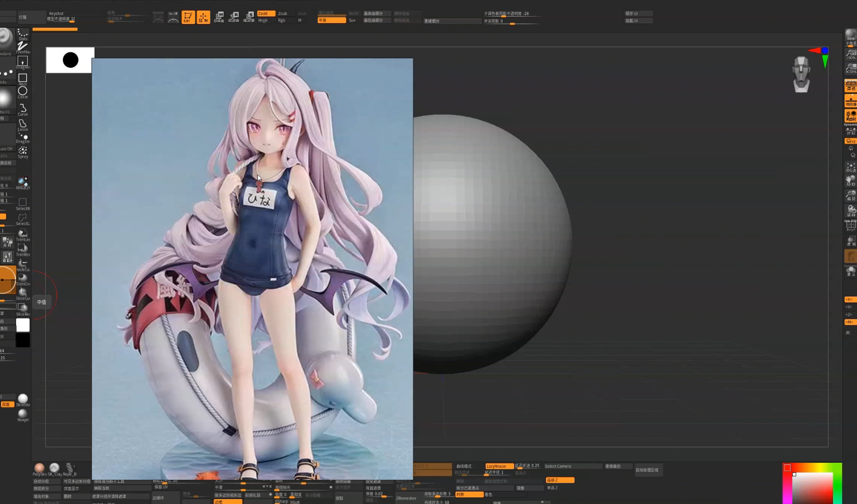
Task: Toggle LazyMouse option
Action: click(499, 466)
